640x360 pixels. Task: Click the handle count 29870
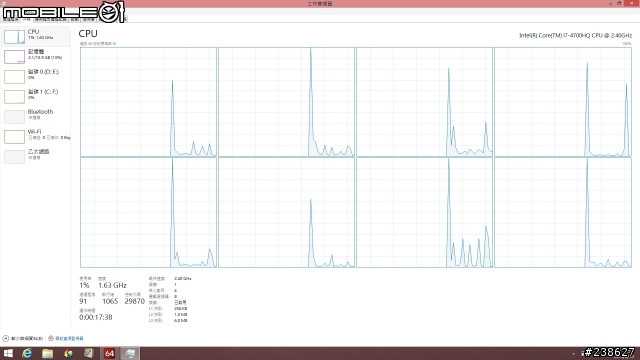pyautogui.click(x=134, y=301)
